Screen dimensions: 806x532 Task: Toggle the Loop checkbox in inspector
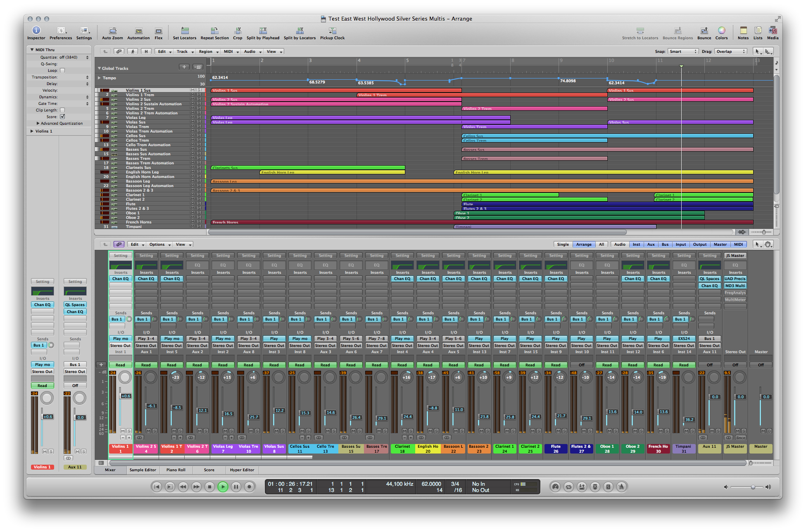(x=62, y=71)
